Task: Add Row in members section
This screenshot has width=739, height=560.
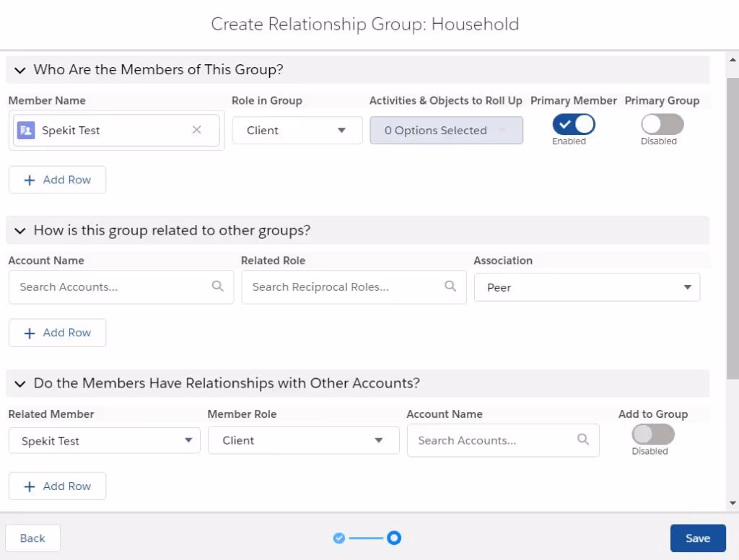Action: coord(57,180)
